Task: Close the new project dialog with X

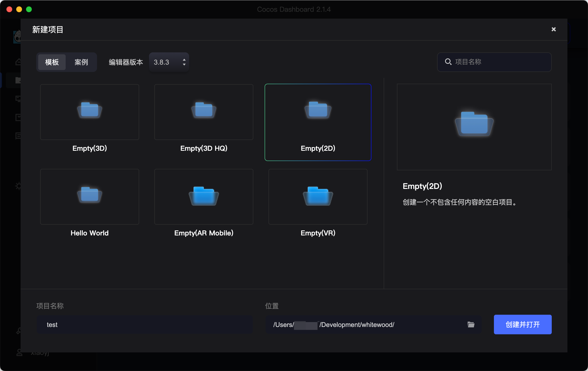Action: [553, 29]
